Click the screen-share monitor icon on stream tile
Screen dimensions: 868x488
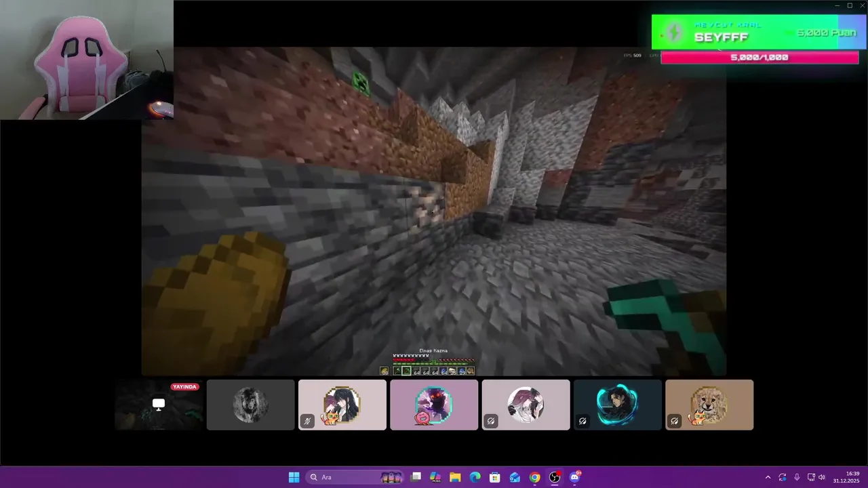(159, 405)
